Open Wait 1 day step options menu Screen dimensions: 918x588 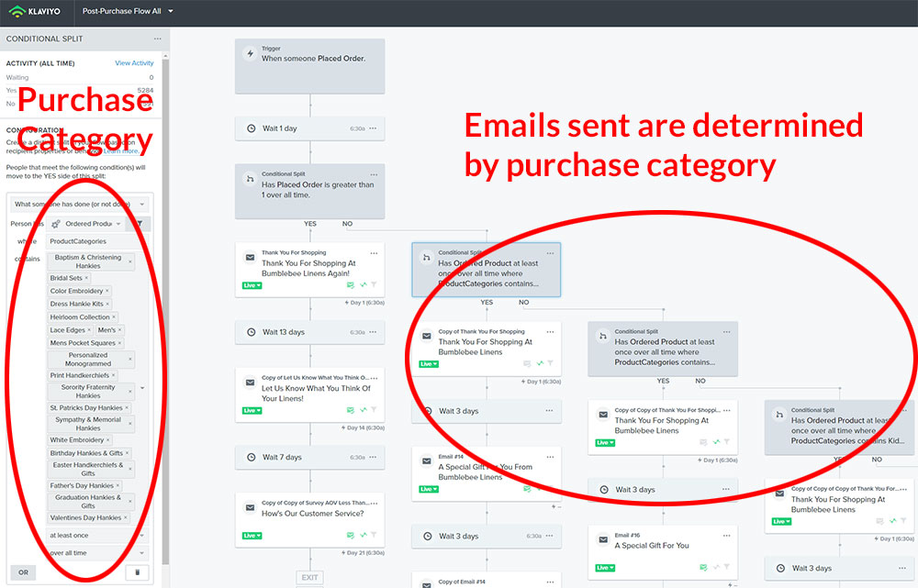373,128
